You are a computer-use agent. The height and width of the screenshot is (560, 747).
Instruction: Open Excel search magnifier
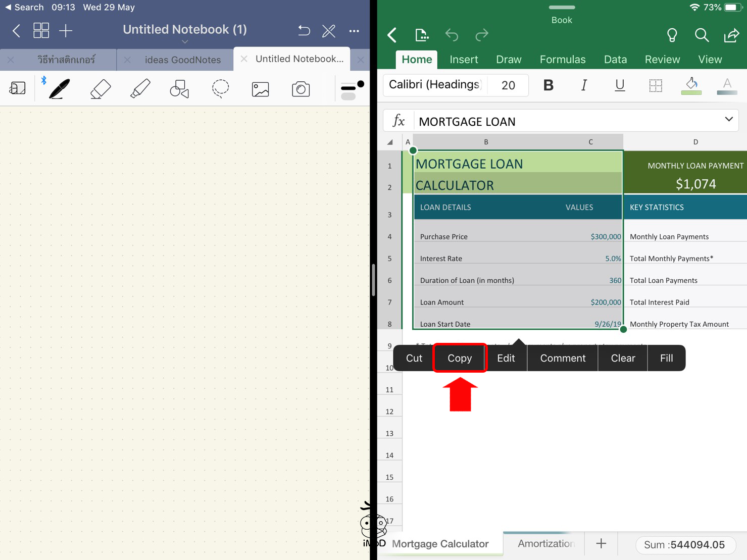pos(702,35)
